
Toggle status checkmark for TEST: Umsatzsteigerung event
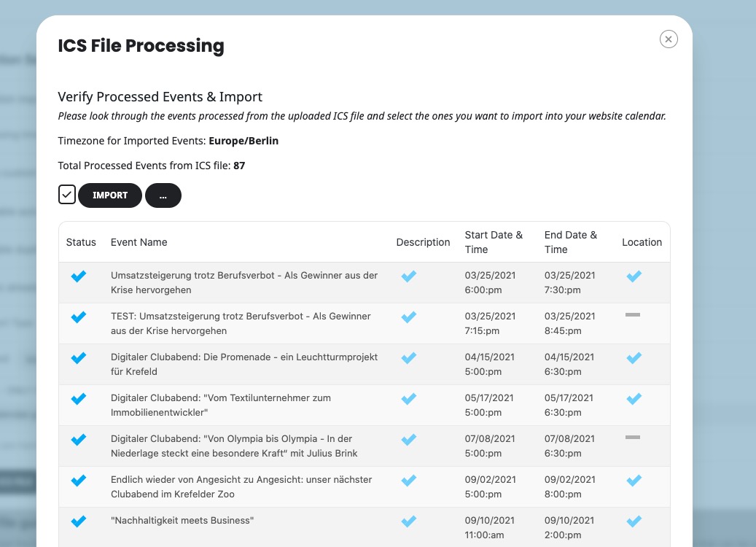[79, 317]
